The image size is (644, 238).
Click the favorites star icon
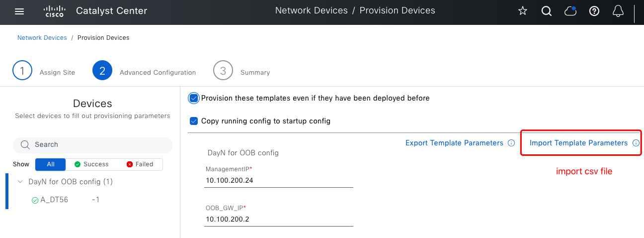pyautogui.click(x=523, y=11)
